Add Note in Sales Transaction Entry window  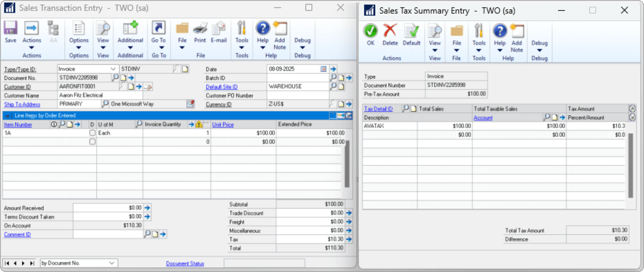click(280, 36)
